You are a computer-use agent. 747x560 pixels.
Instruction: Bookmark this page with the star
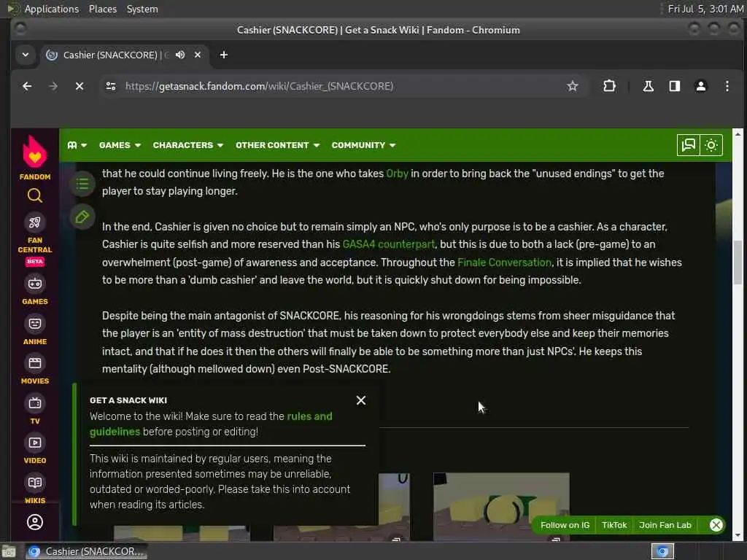(572, 86)
